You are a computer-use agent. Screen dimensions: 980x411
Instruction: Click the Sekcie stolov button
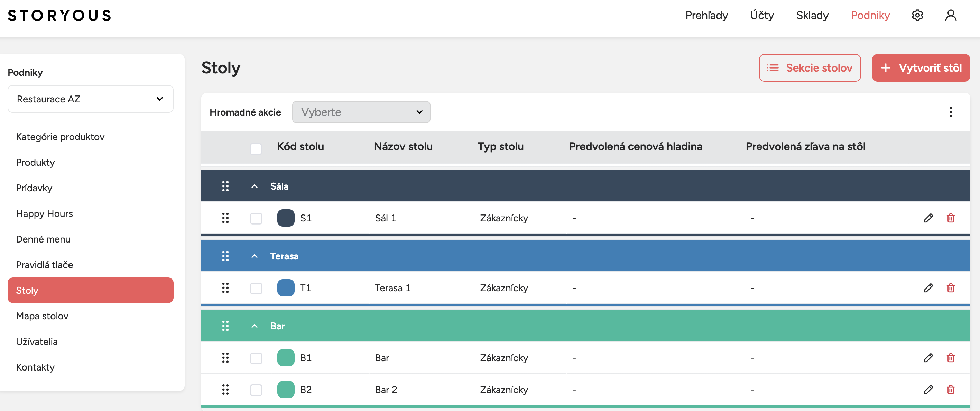tap(810, 68)
